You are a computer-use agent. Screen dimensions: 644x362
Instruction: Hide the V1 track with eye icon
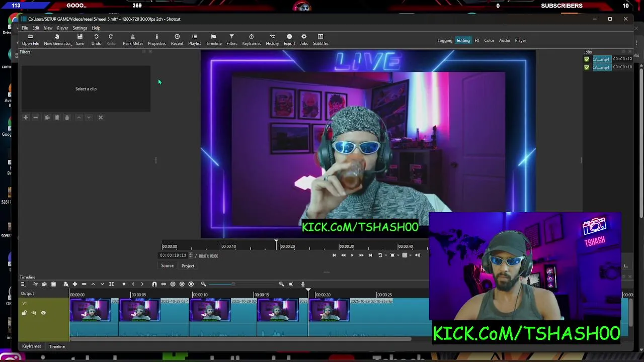(43, 313)
